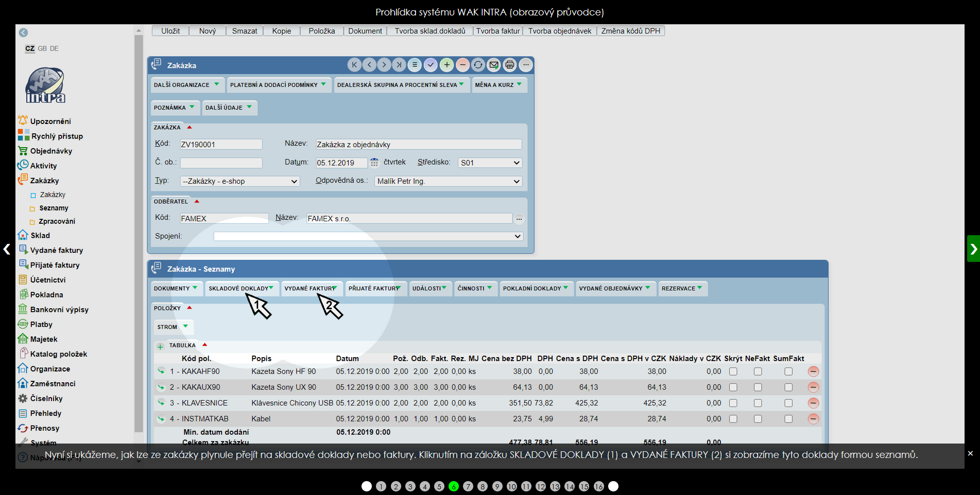Click the Název input field of the order

418,145
